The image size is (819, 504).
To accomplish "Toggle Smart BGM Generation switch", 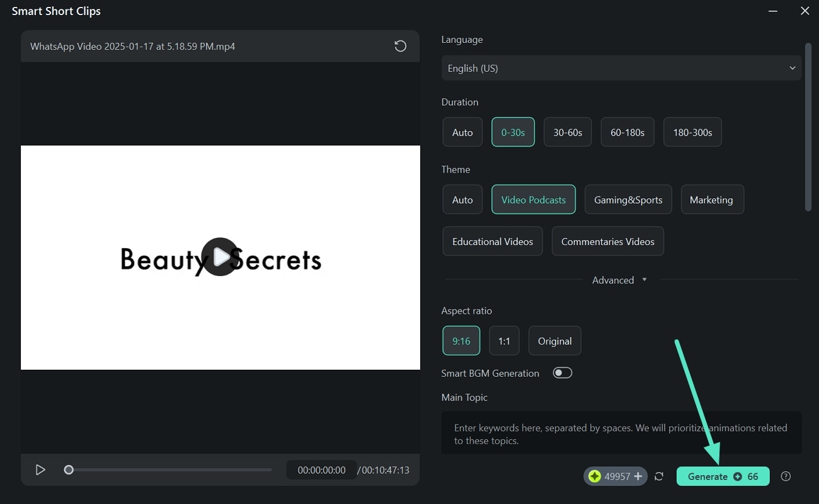I will pyautogui.click(x=563, y=373).
